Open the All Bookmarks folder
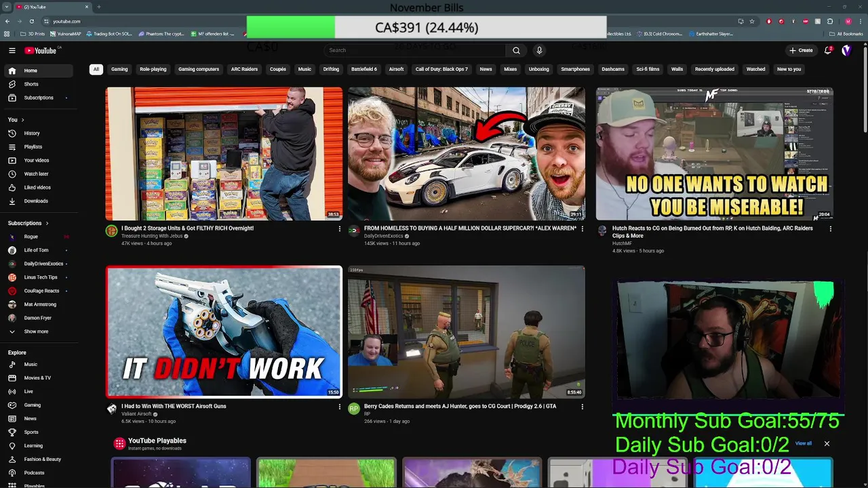The image size is (868, 488). pos(846,34)
